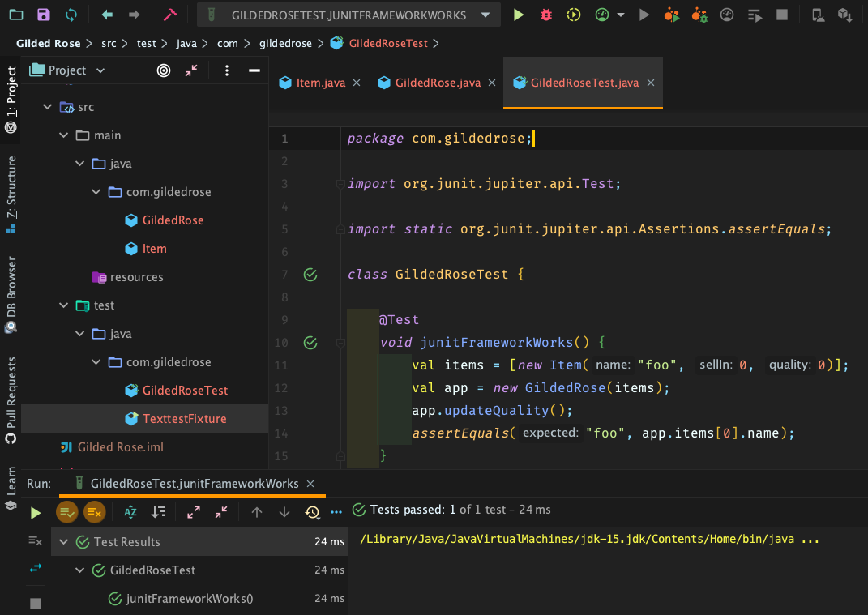Start debugging with the red bug icon
This screenshot has width=868, height=615.
(546, 15)
